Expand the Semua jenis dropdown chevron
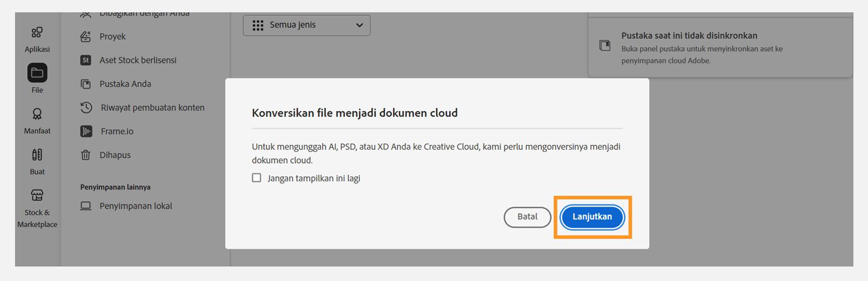 pos(359,25)
